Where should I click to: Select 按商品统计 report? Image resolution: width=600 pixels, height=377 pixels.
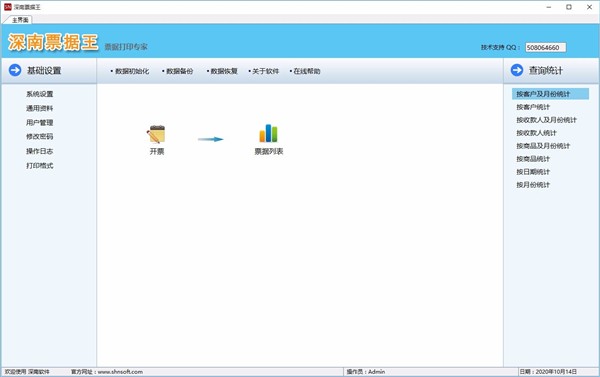tap(533, 159)
